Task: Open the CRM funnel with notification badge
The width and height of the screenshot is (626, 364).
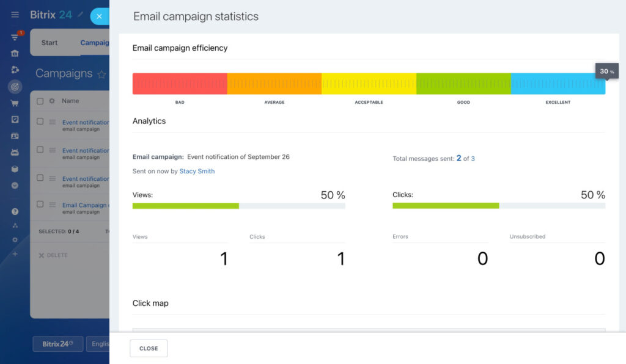Action: point(15,37)
